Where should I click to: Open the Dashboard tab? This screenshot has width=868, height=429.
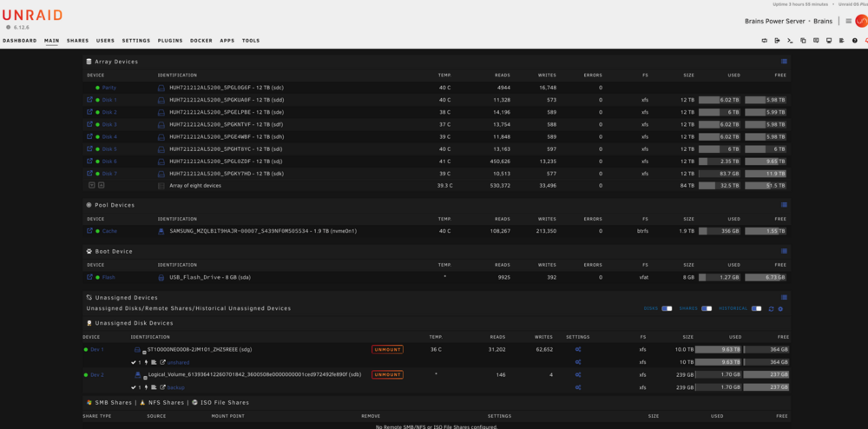(19, 41)
